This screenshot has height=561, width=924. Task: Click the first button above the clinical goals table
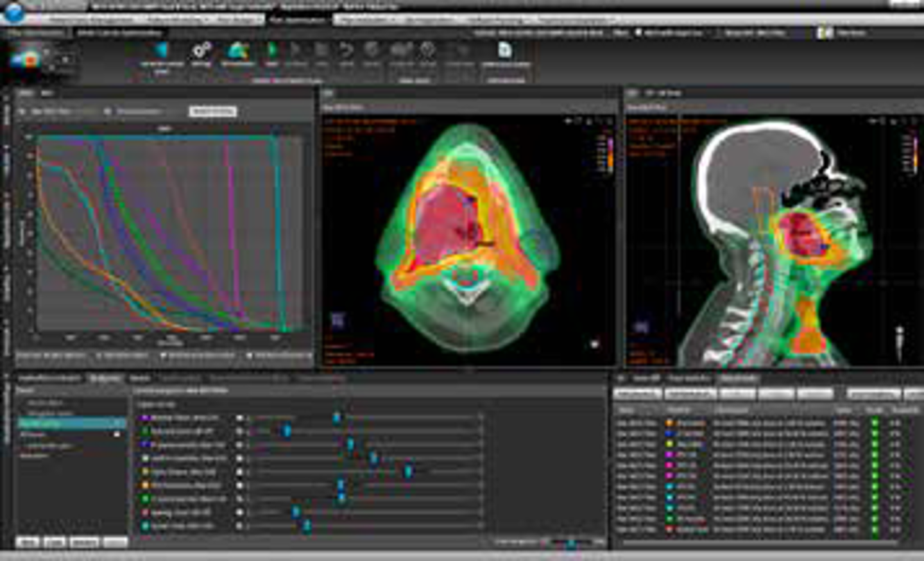[x=638, y=393]
